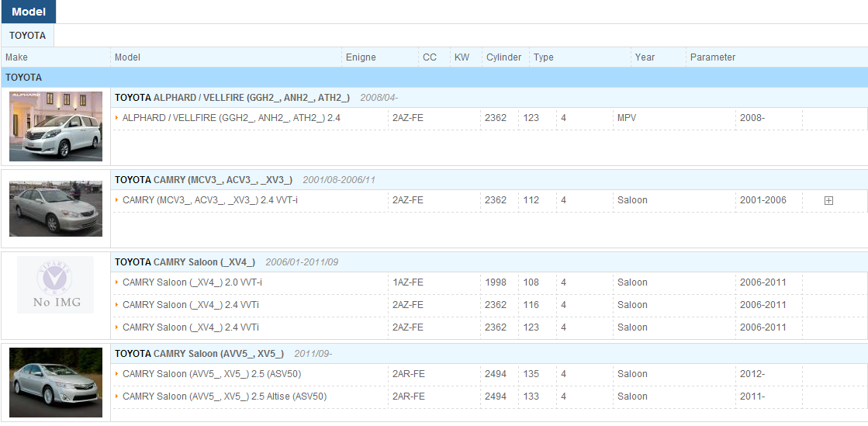This screenshot has height=426, width=868.
Task: Click 2AZ-FE engine in the Alphard row
Action: click(408, 118)
